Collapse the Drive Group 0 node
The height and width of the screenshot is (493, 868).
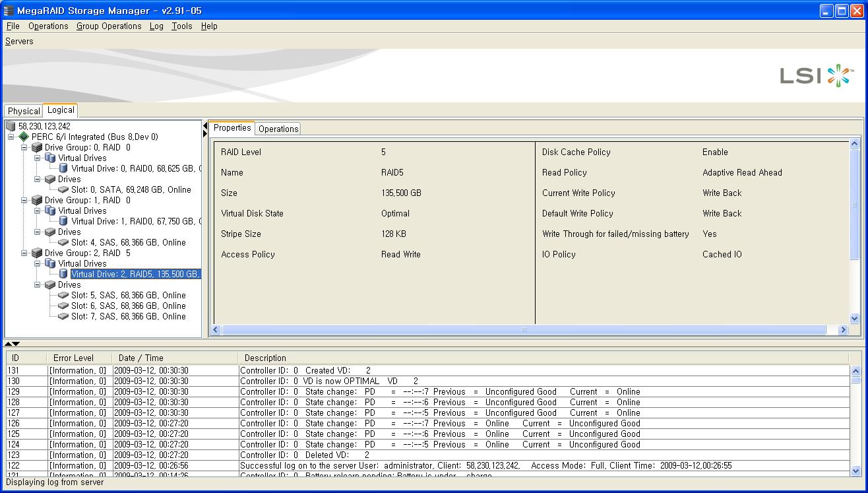[x=24, y=147]
